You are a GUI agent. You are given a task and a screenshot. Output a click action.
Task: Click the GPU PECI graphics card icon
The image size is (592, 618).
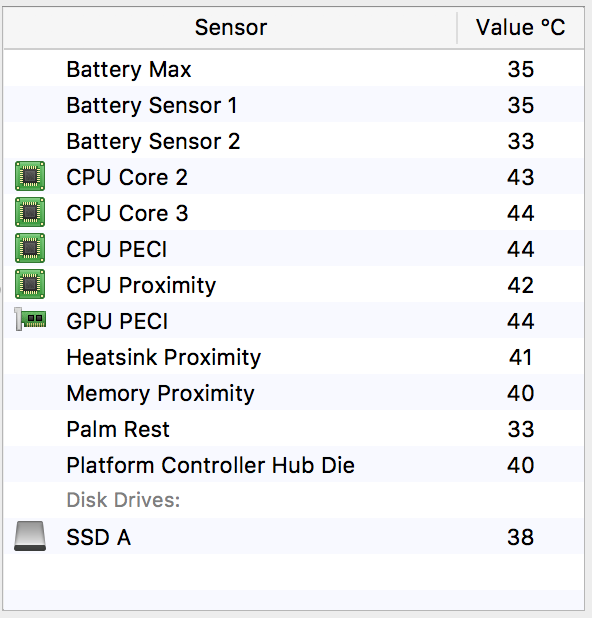[x=30, y=319]
